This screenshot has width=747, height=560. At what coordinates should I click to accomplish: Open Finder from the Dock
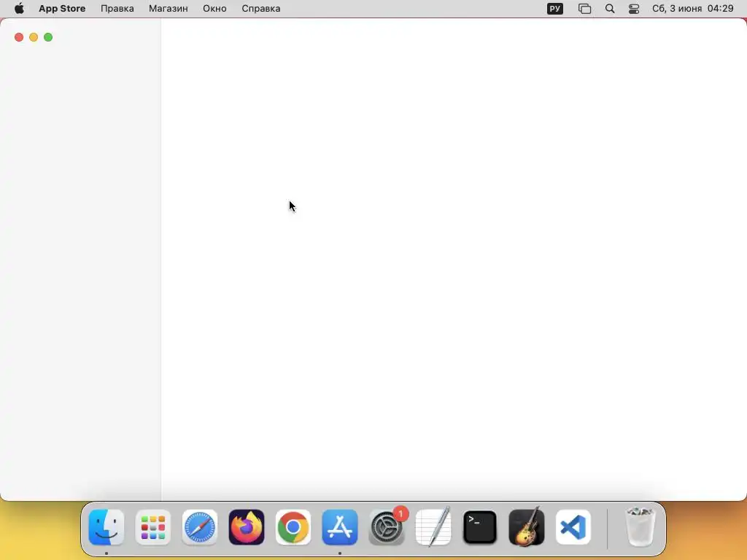(x=107, y=527)
